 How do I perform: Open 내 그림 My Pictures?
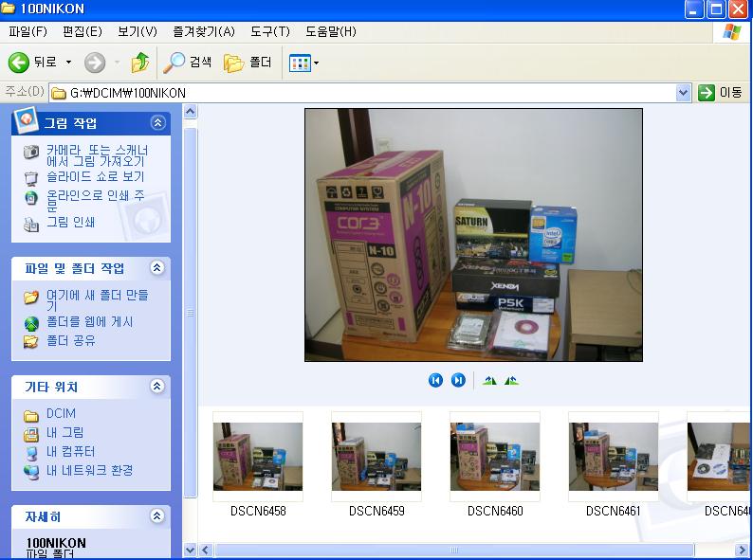64,432
